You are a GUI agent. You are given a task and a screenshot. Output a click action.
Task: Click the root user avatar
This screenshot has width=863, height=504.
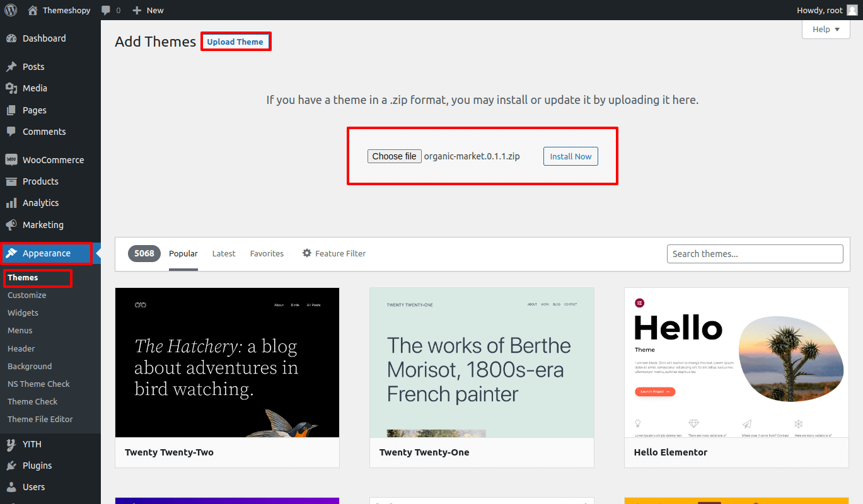point(852,10)
